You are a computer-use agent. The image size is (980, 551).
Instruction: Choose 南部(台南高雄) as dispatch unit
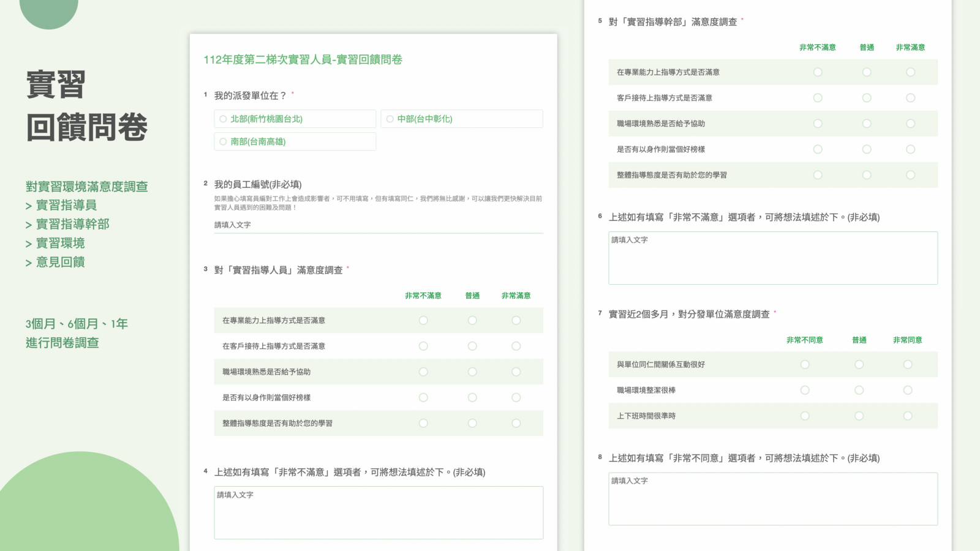[224, 141]
